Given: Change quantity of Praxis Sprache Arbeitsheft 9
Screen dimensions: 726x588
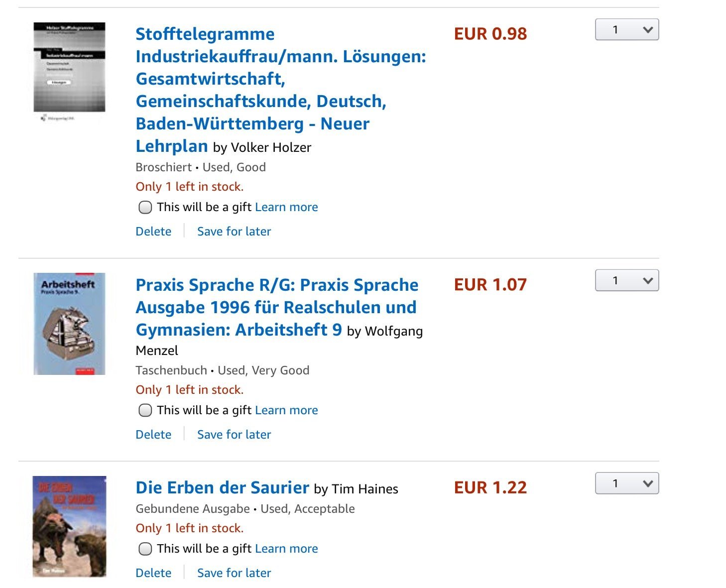Looking at the screenshot, I should [x=626, y=281].
